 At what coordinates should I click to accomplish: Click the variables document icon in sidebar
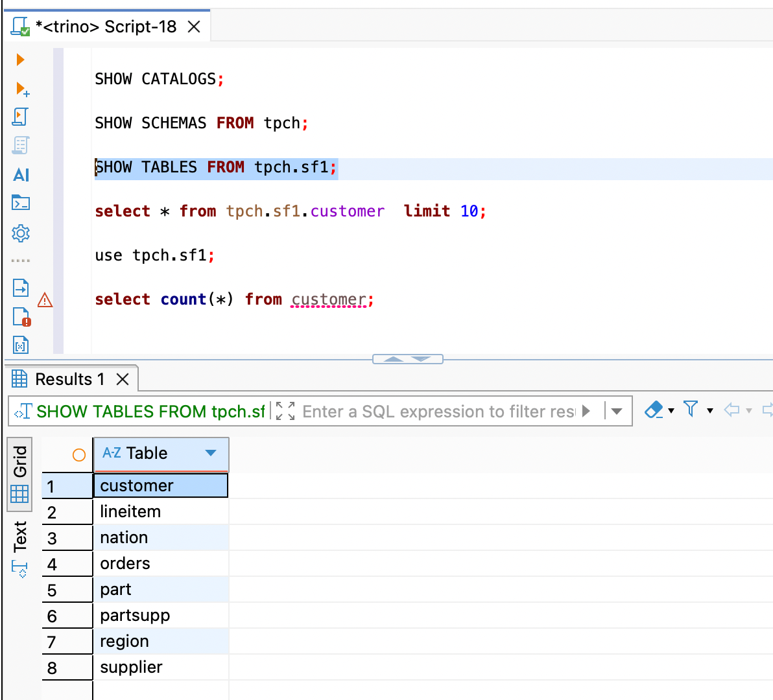click(x=20, y=345)
